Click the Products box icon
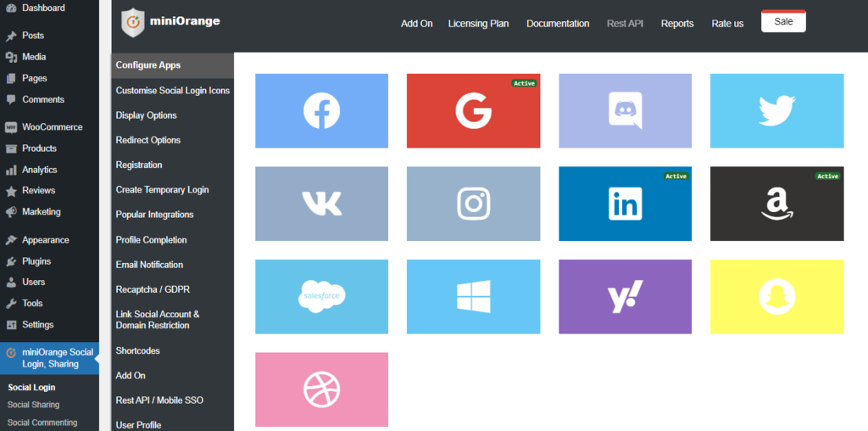Screen dimensions: 868x431 11,148
